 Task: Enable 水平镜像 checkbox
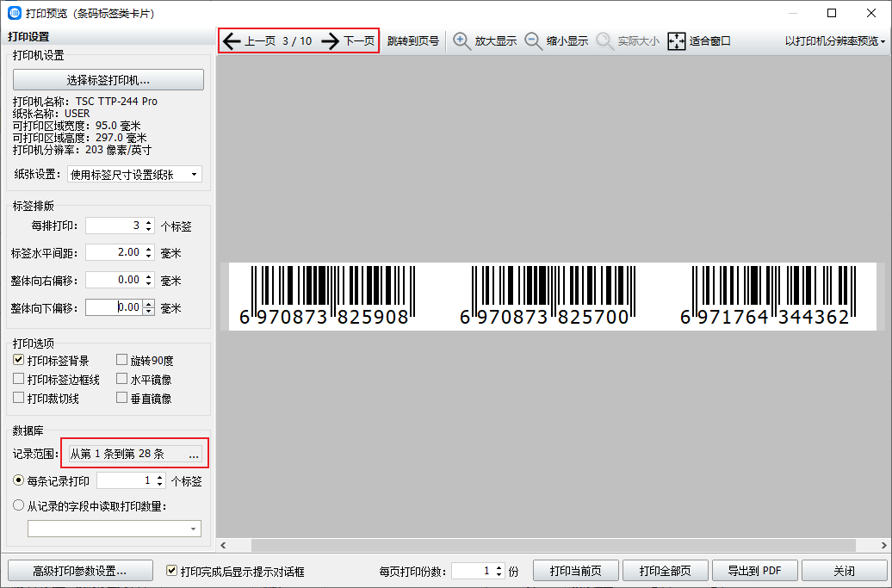(x=121, y=379)
